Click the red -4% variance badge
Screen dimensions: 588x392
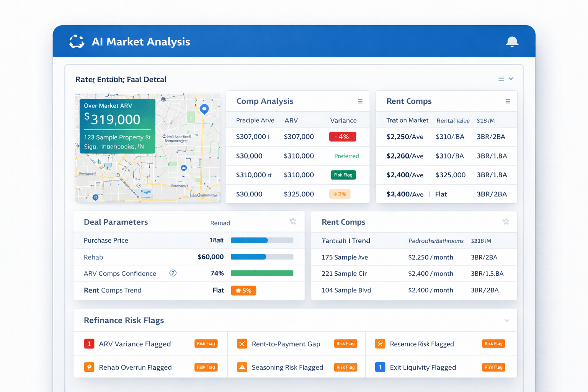tap(343, 137)
